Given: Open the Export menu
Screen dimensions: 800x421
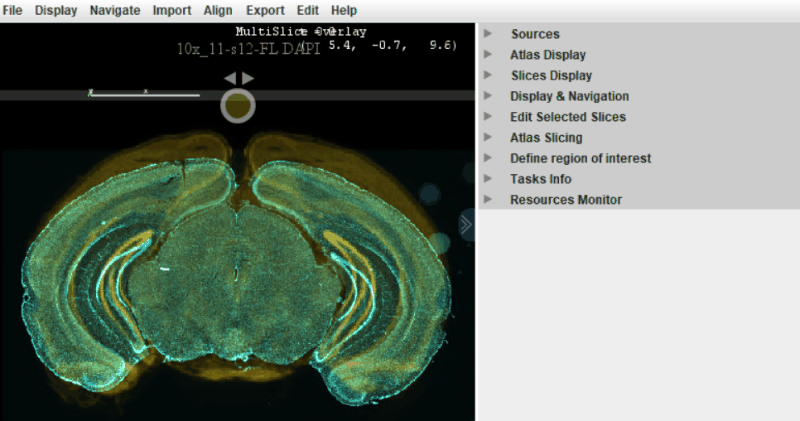Looking at the screenshot, I should tap(265, 10).
